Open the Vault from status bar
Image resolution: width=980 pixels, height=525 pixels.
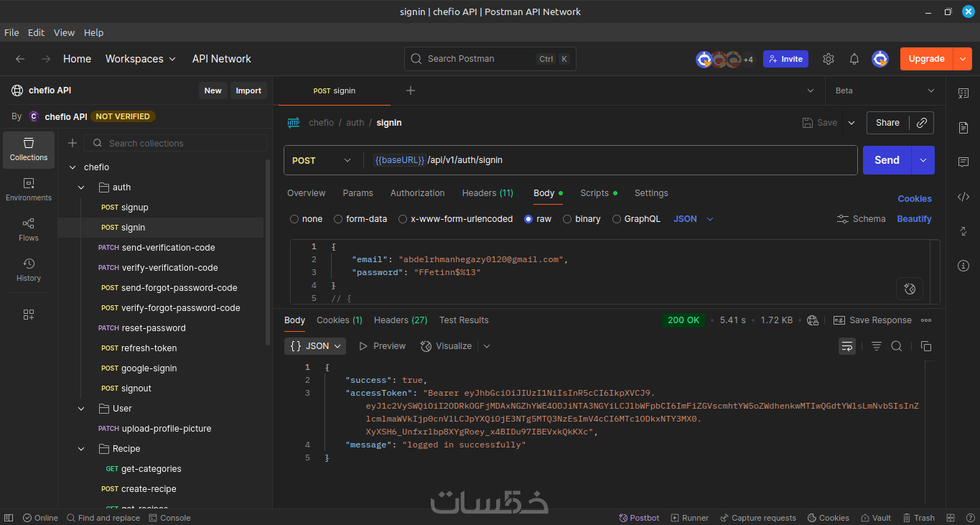[875, 518]
